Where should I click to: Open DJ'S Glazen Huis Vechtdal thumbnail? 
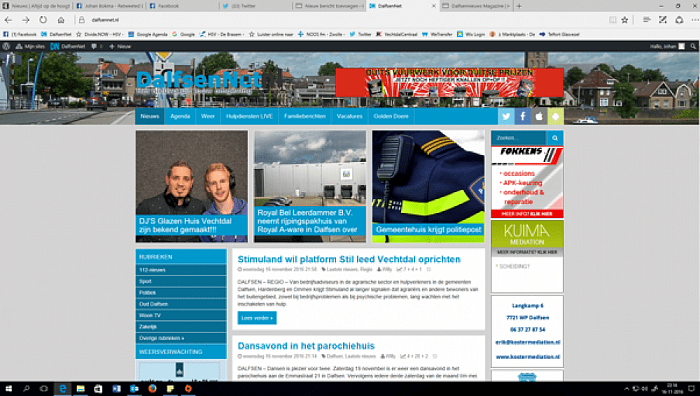[192, 186]
